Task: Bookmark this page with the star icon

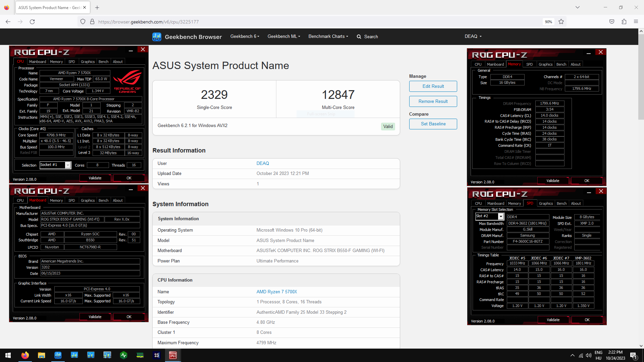Action: click(561, 22)
